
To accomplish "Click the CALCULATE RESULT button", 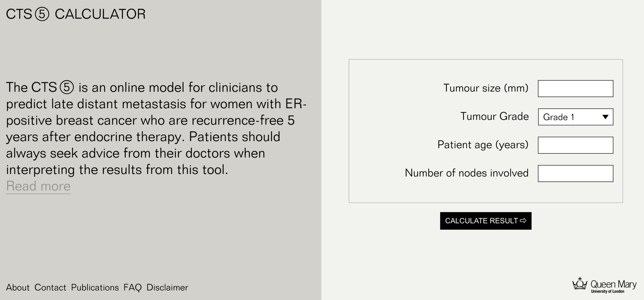I will (486, 221).
